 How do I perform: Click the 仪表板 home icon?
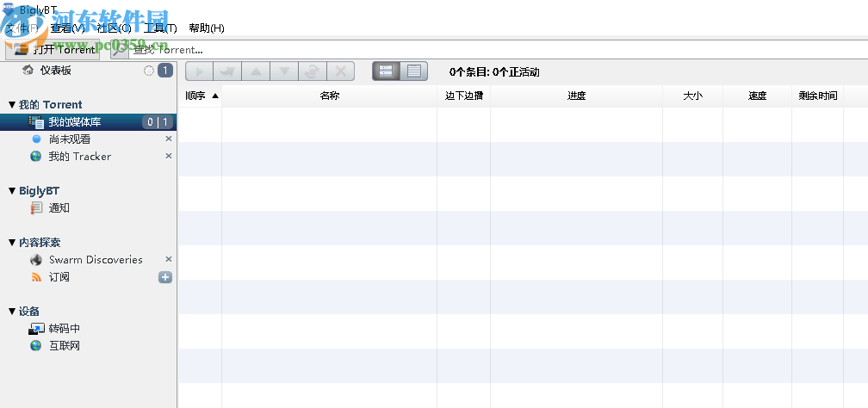pos(28,71)
